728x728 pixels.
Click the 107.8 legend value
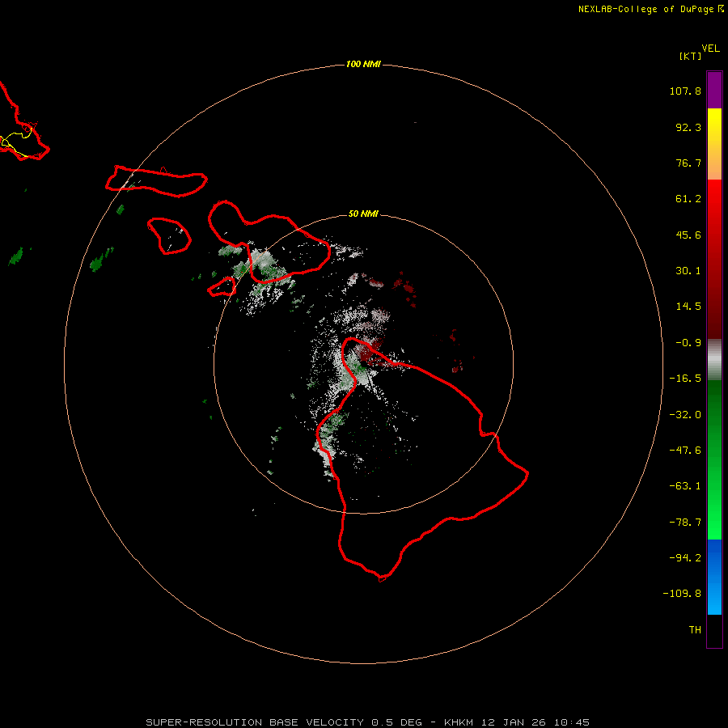(685, 91)
